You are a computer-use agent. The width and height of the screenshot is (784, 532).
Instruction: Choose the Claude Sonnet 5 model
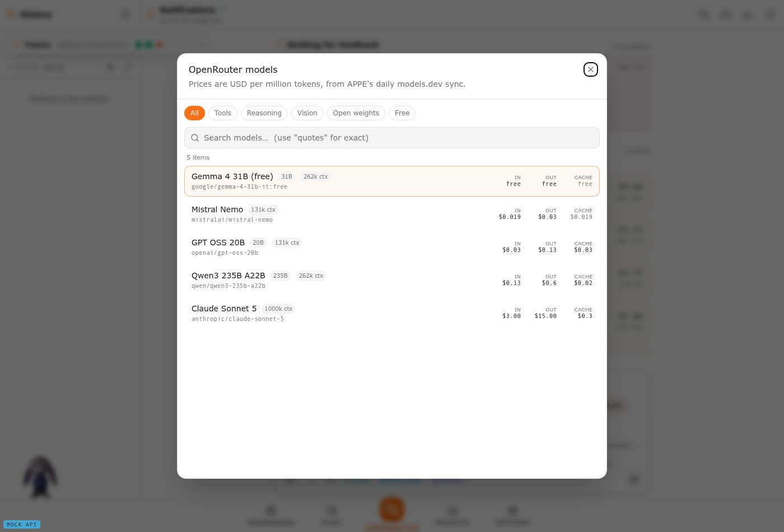coord(392,313)
